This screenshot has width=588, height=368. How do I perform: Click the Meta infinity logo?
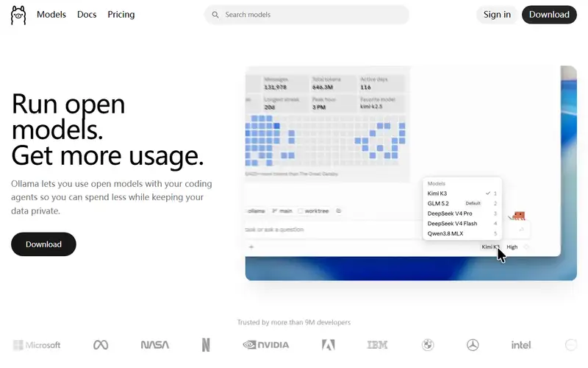coord(101,344)
